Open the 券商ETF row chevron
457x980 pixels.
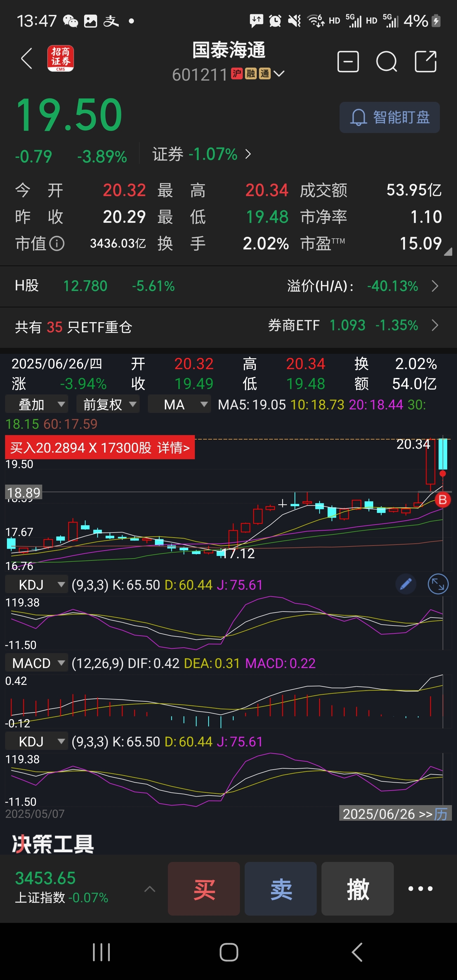(435, 325)
